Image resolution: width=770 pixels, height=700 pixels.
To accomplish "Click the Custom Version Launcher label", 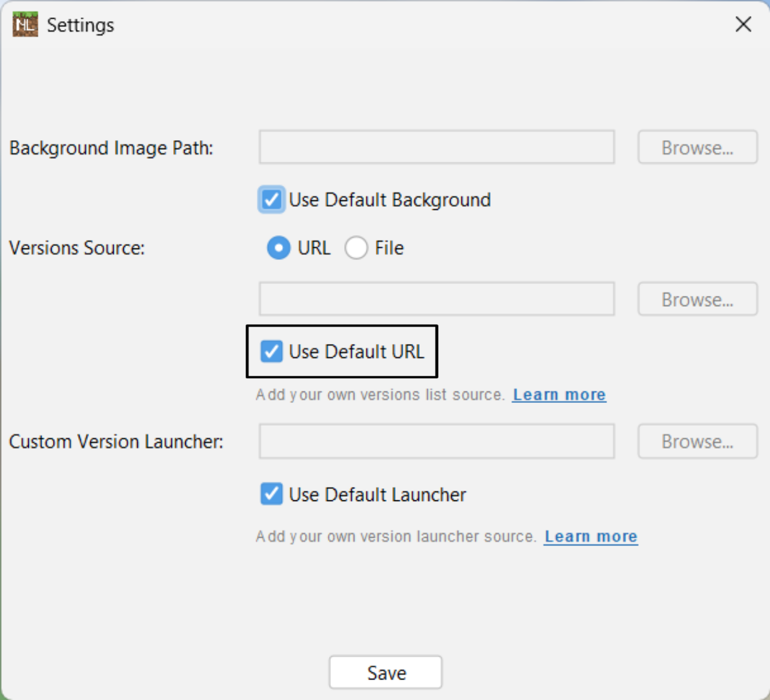I will coord(116,441).
